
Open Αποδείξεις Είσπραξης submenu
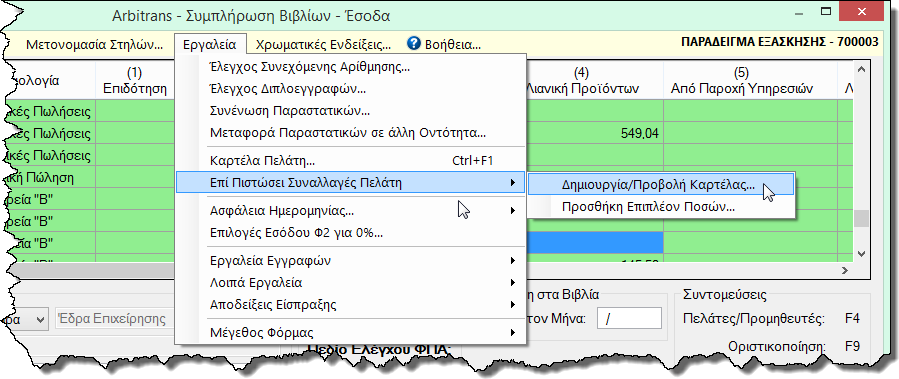click(x=350, y=304)
